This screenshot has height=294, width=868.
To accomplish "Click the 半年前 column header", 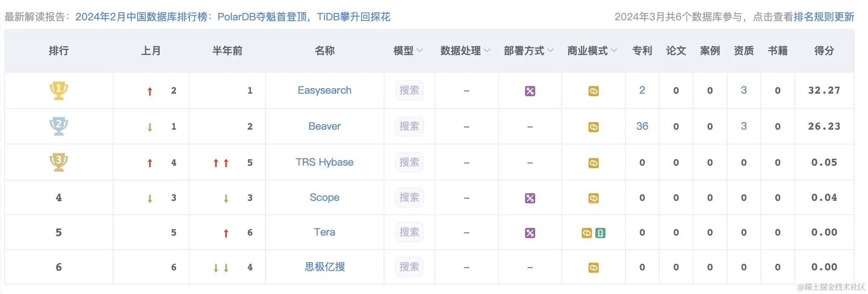I will coord(227,51).
